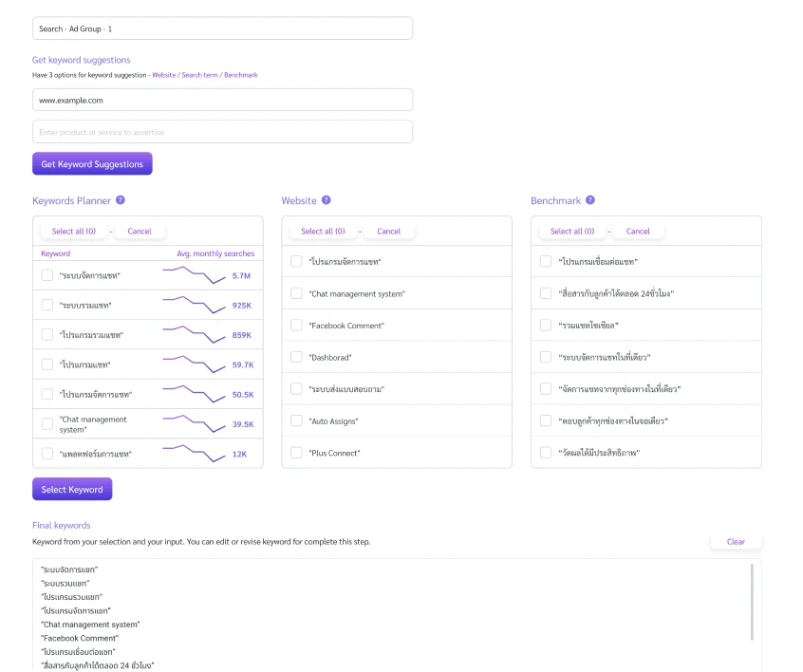
Task: Clear the Final keywords list
Action: coord(736,541)
